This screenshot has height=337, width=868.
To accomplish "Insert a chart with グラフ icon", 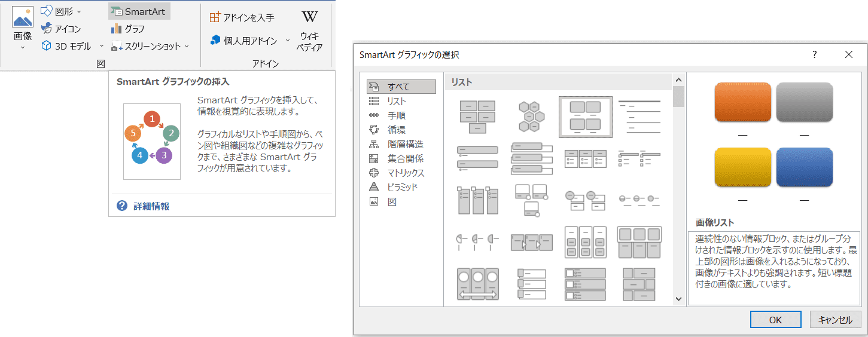I will click(x=127, y=29).
